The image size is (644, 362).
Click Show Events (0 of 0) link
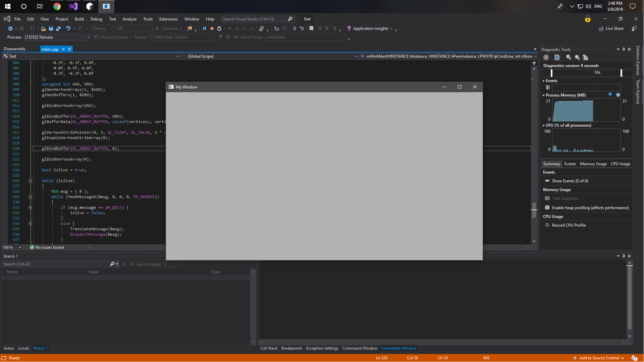570,181
